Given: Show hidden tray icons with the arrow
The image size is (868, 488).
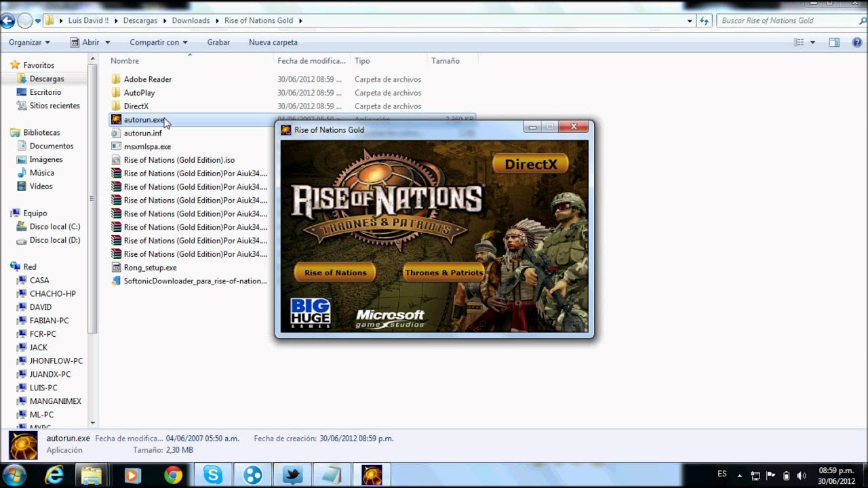Looking at the screenshot, I should pos(740,475).
